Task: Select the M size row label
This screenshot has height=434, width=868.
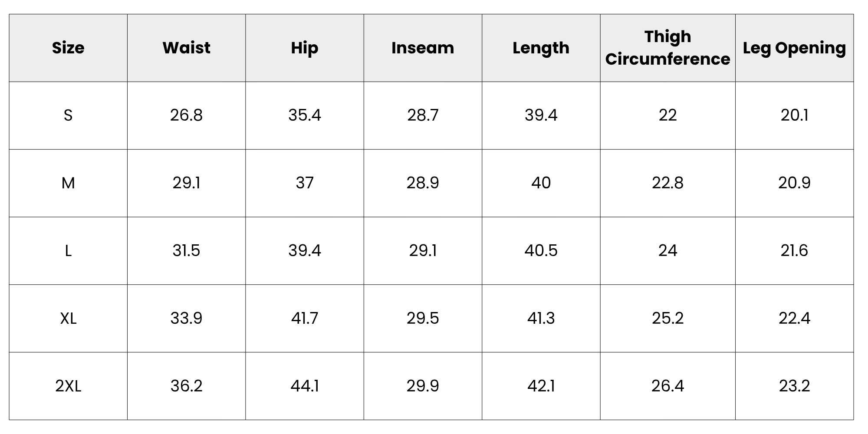Action: pyautogui.click(x=68, y=183)
